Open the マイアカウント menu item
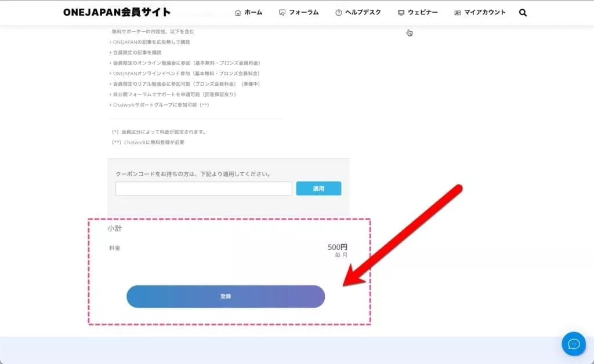The width and height of the screenshot is (594, 364). click(x=485, y=12)
